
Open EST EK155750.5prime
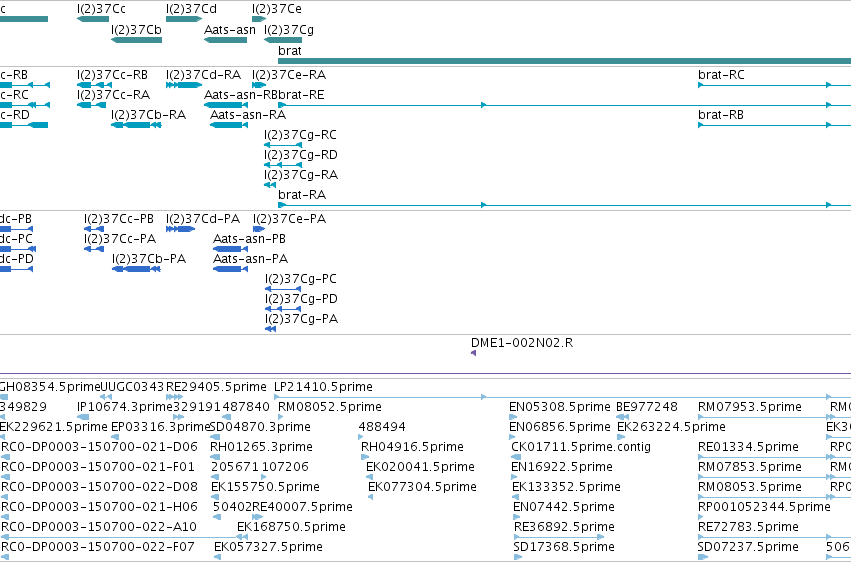[265, 487]
